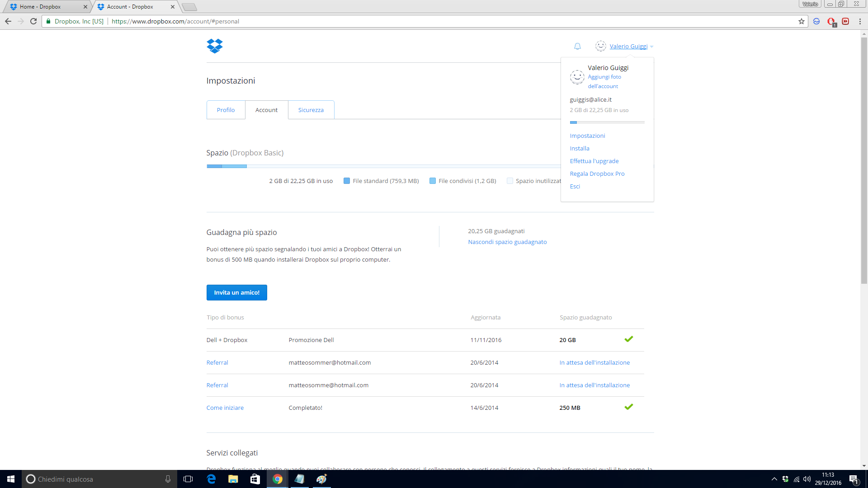Viewport: 868px width, 488px height.
Task: Reload the page with refresh icon
Action: (33, 21)
